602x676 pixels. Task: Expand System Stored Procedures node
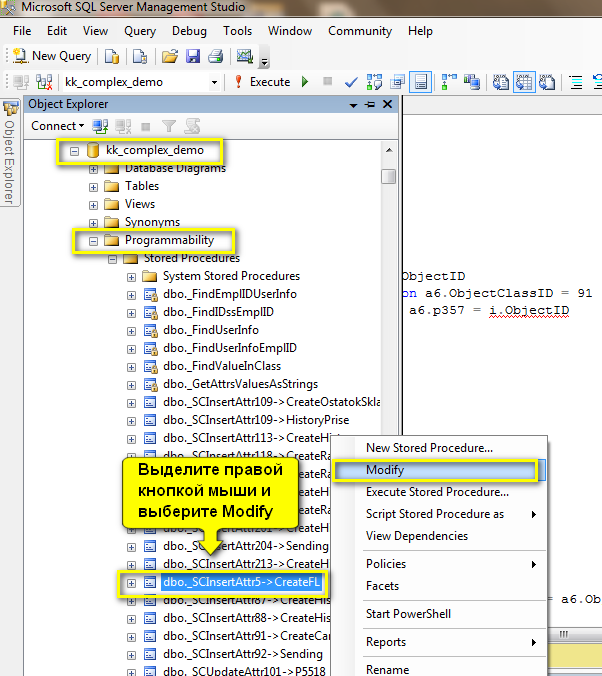pyautogui.click(x=131, y=277)
